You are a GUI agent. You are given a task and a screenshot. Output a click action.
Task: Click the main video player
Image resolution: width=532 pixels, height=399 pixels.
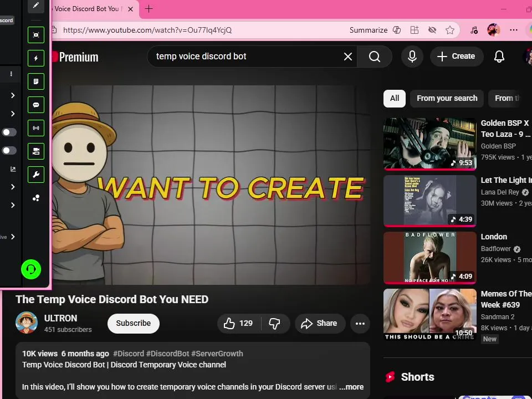(x=211, y=185)
